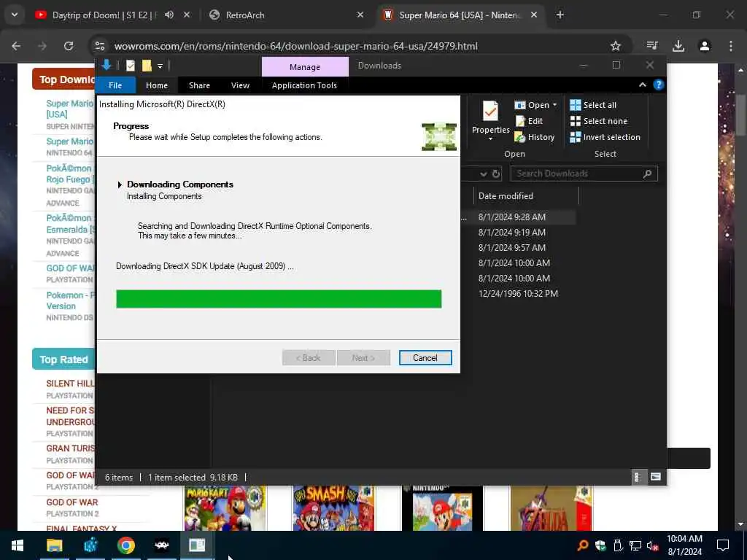Viewport: 747px width, 560px height.
Task: Open Chrome three-dot menu
Action: point(730,46)
